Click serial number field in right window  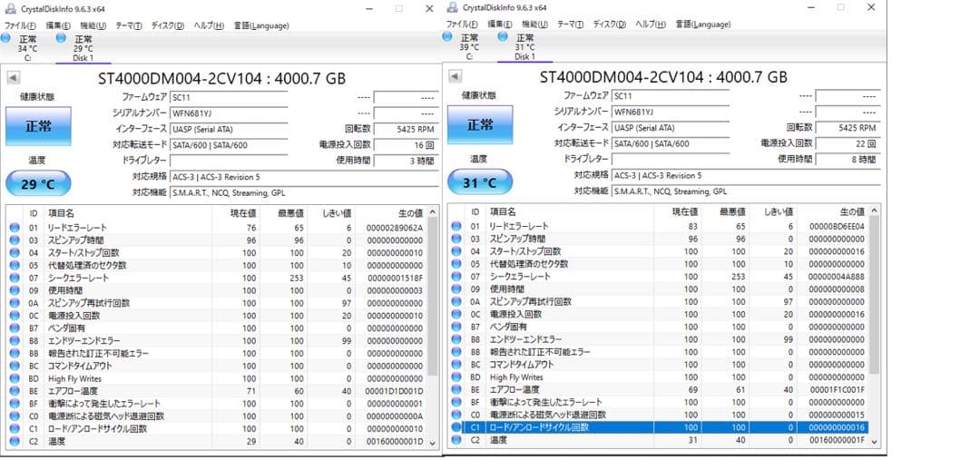671,112
